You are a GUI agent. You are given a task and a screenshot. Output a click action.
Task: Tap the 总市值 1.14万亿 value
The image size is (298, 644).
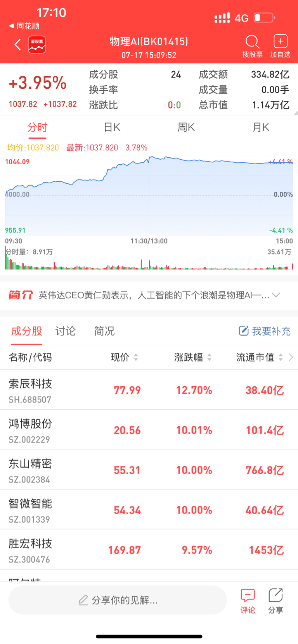[x=271, y=105]
